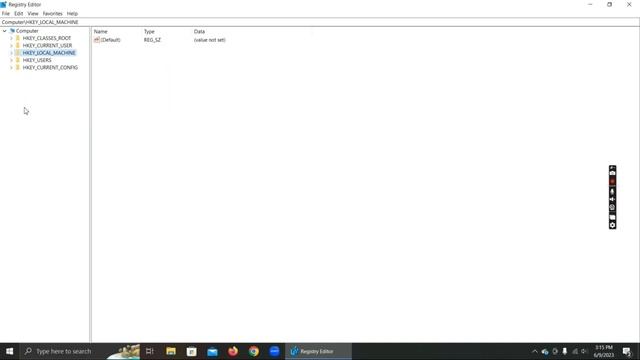
Task: Expand HKEY_CLASSES_ROOT with its arrow
Action: click(11, 38)
